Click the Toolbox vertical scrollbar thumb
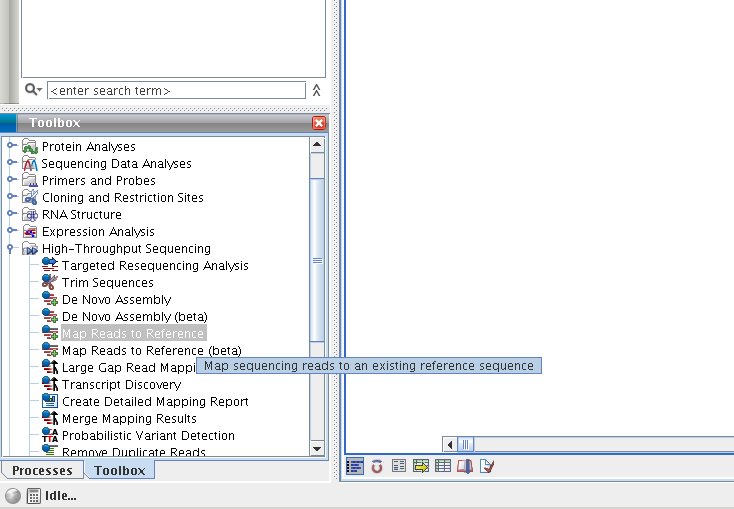Viewport: 734px width, 509px height. [317, 260]
